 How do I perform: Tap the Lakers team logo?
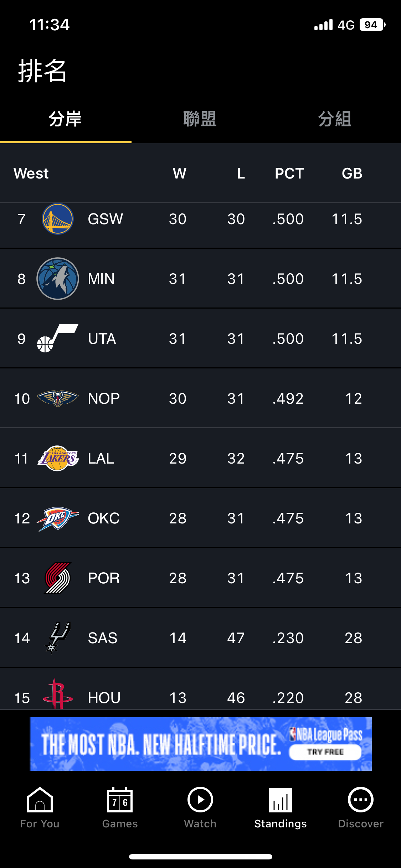point(58,458)
